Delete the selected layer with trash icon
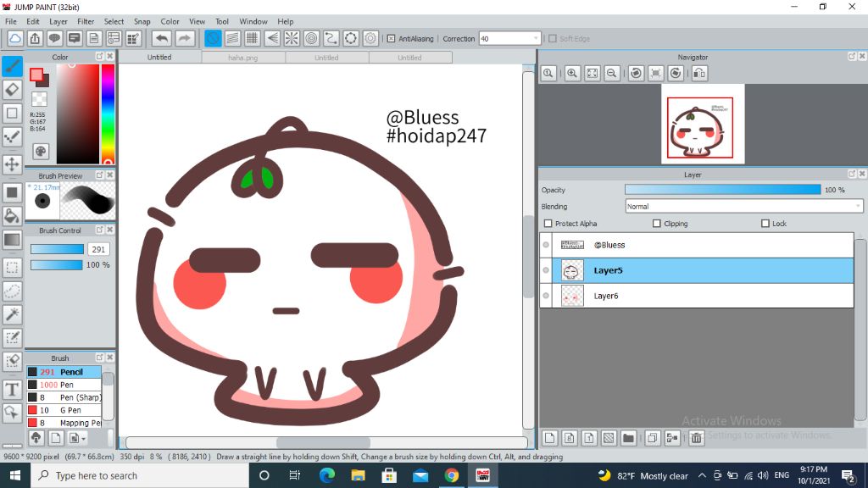Screen dimensions: 868x488 tap(697, 438)
